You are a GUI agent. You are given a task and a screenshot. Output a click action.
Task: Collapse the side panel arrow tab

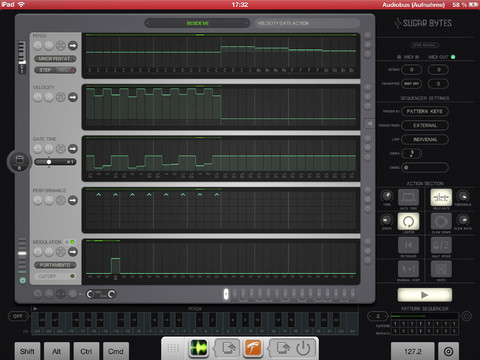370,123
